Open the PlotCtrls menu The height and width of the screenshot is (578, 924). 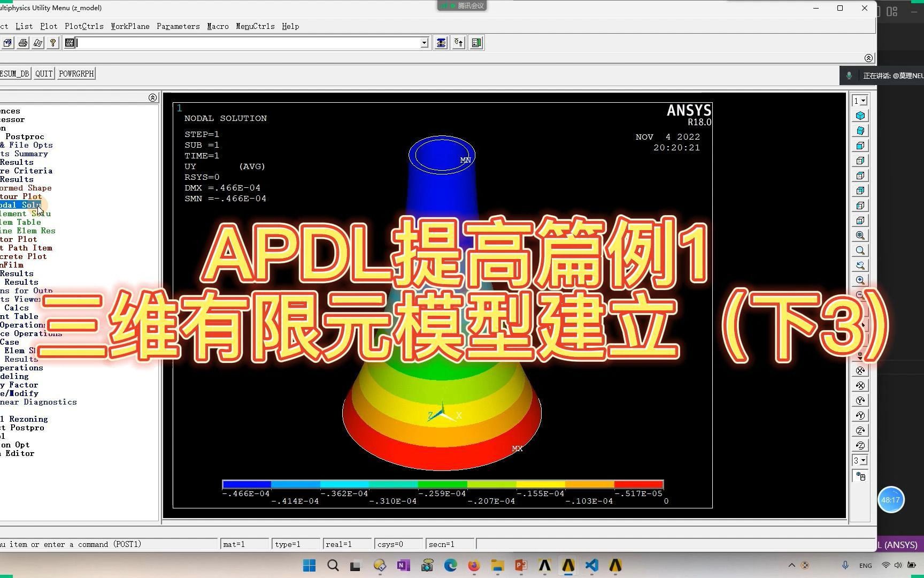pyautogui.click(x=84, y=26)
